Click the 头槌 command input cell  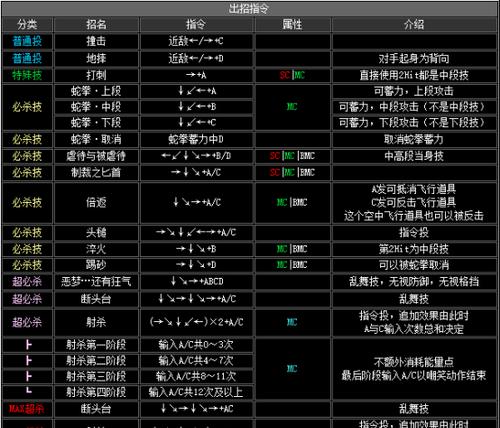[x=196, y=232]
